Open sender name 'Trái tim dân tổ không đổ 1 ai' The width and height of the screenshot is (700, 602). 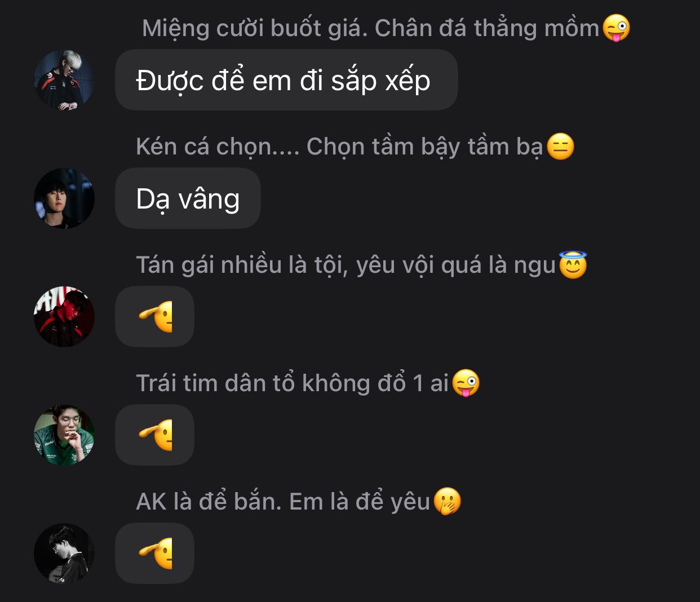[292, 383]
